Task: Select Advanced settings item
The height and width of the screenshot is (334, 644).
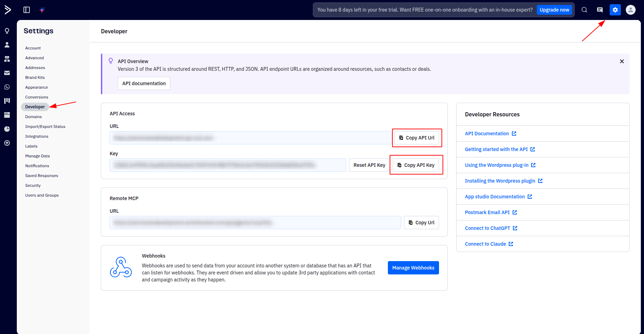Action: (35, 58)
